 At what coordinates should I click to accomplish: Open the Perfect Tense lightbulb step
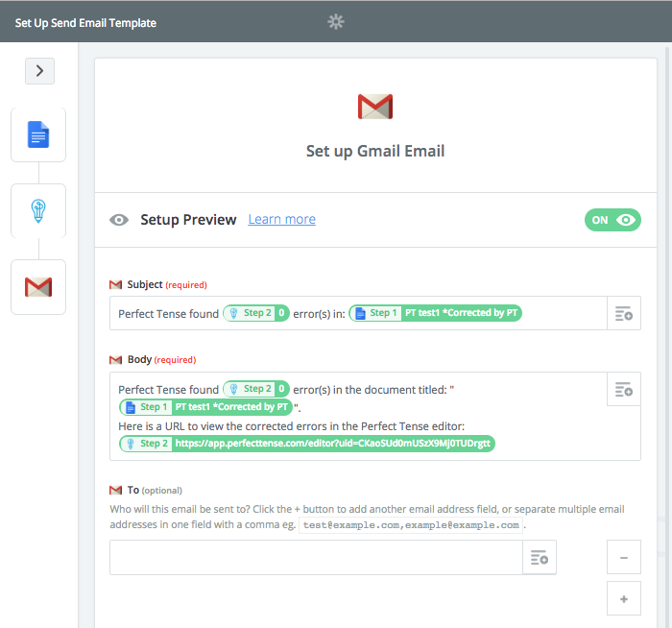point(38,210)
